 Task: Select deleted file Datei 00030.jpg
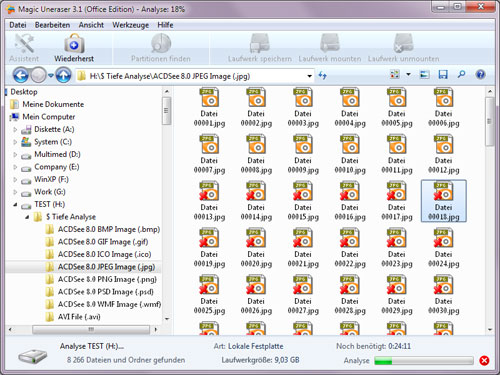pyautogui.click(x=444, y=295)
